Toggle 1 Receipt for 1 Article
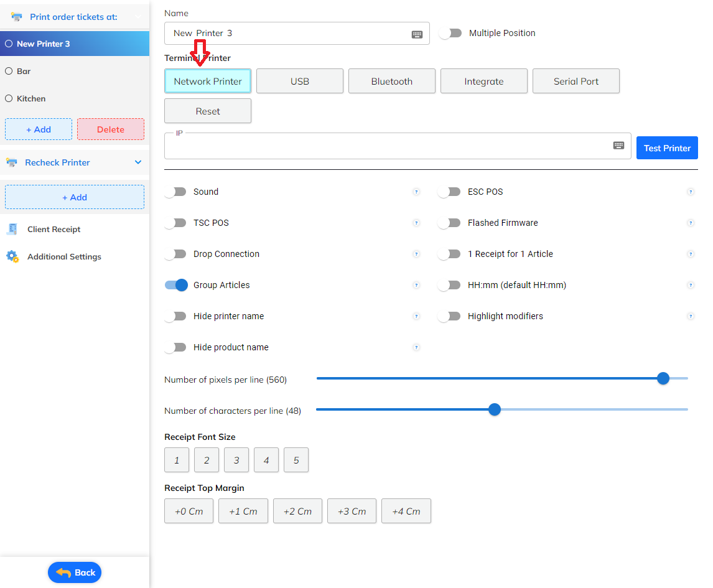Viewport: 713px width, 588px height. (449, 254)
